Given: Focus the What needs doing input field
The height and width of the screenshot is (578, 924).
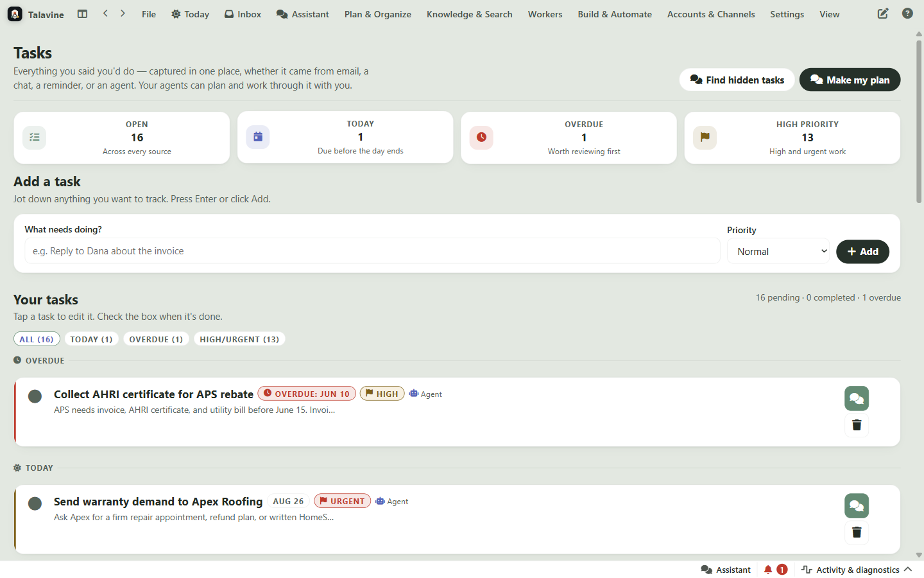Looking at the screenshot, I should click(372, 251).
